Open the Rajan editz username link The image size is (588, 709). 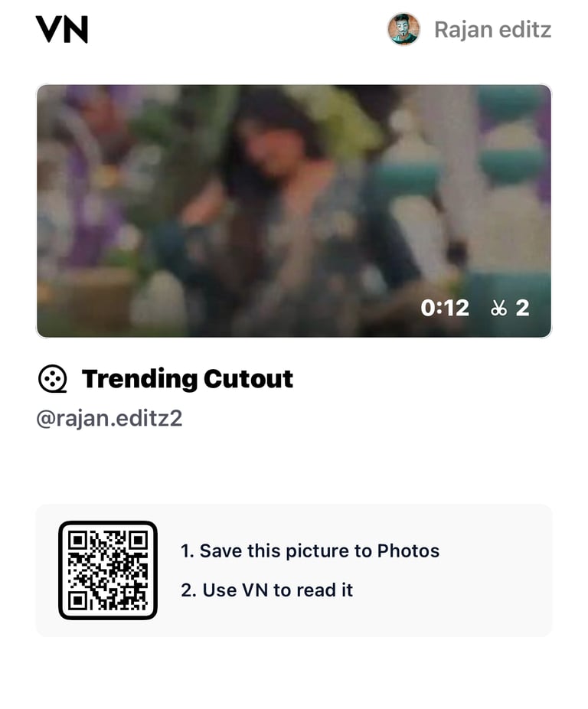tap(492, 30)
